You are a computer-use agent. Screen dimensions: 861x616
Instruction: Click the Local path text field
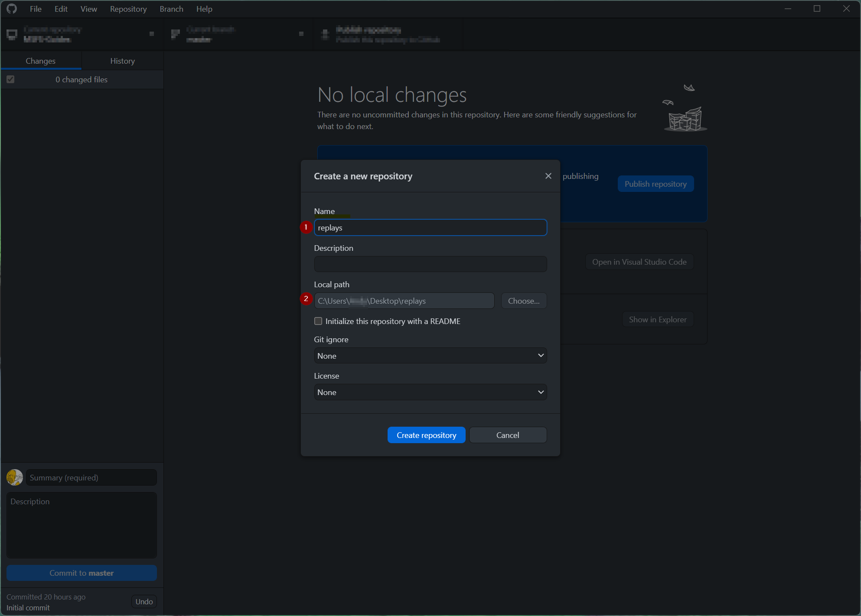[404, 301]
